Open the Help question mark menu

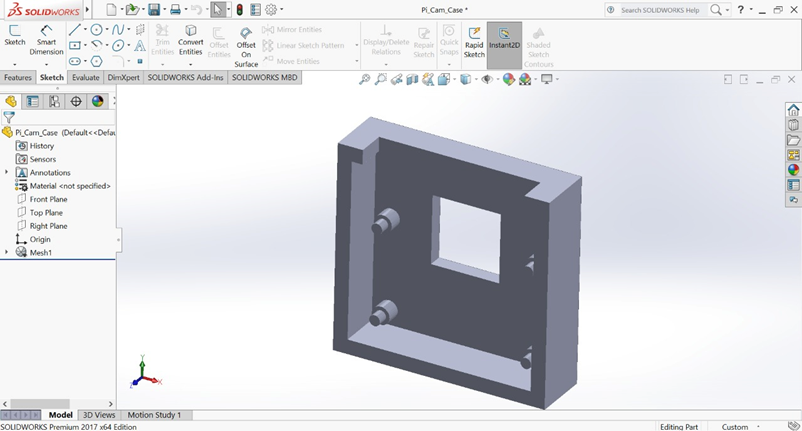tap(740, 9)
